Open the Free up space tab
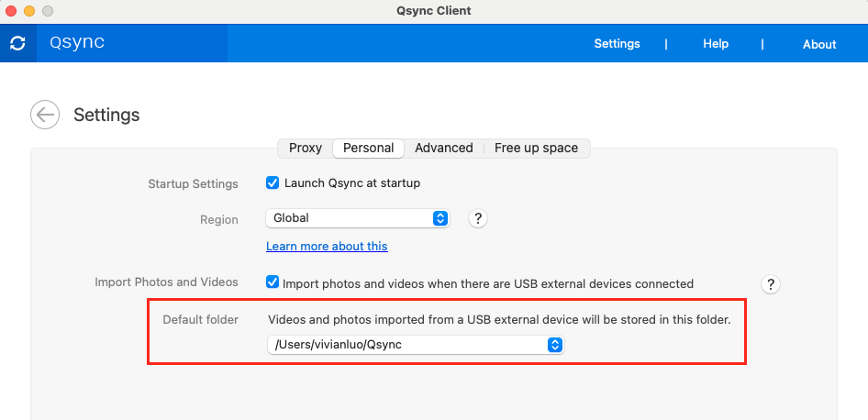Screen dimensions: 868x420 [536, 148]
